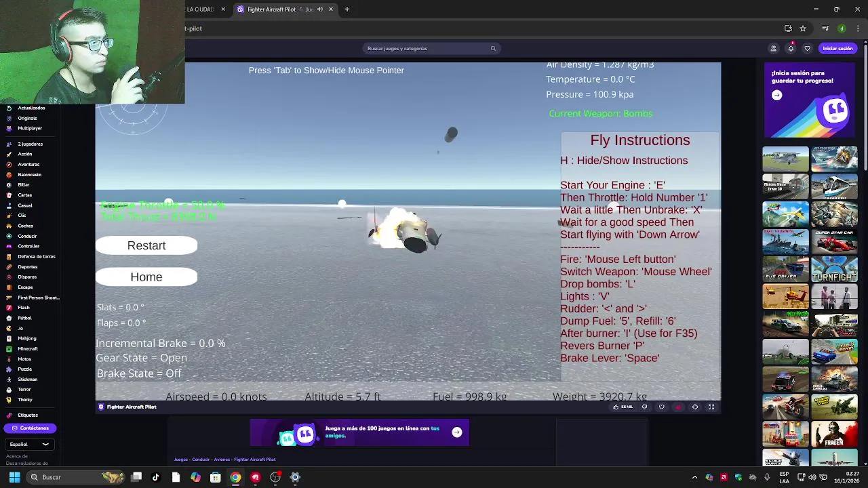Image resolution: width=868 pixels, height=488 pixels.
Task: Open the Fragen game thumbnail
Action: pos(834,434)
